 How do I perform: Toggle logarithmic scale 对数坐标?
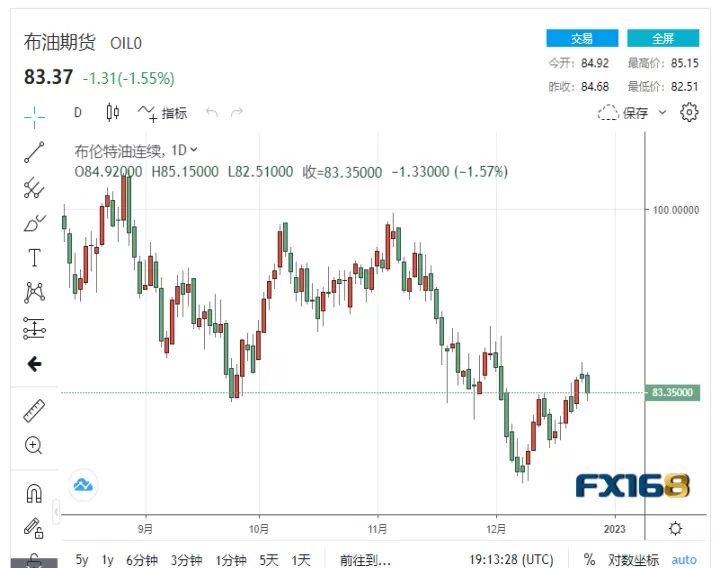633,560
